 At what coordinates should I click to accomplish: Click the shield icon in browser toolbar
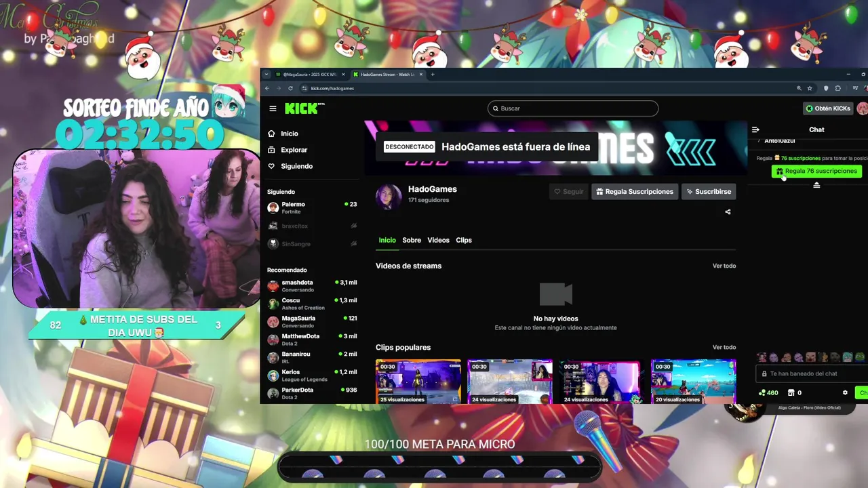pos(825,88)
